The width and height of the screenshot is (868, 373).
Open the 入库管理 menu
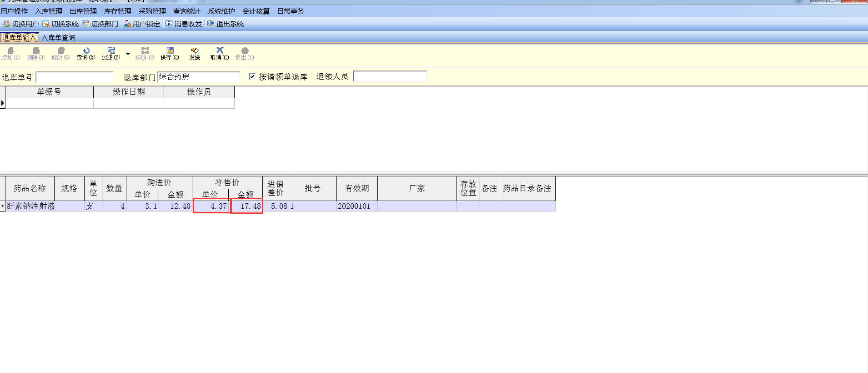49,11
